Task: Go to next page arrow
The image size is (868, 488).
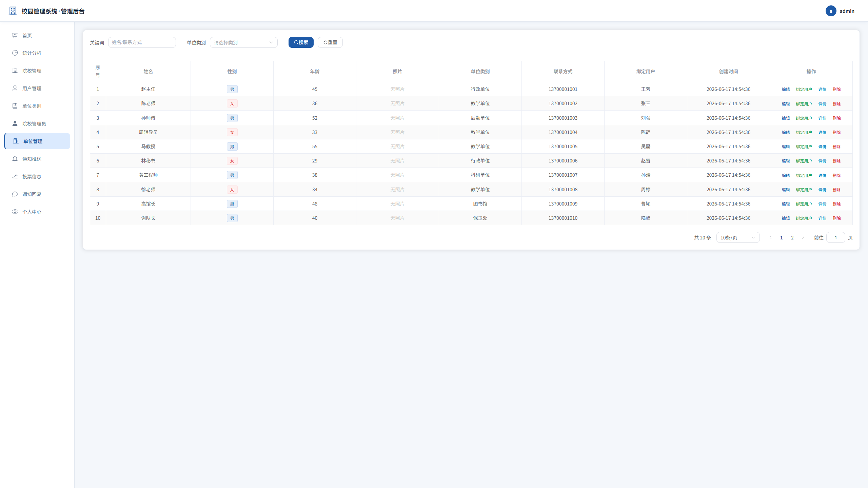Action: coord(803,237)
